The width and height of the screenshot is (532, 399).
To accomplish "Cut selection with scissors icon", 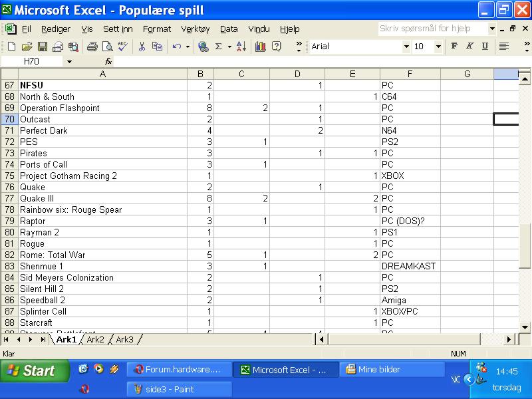I will tap(142, 47).
